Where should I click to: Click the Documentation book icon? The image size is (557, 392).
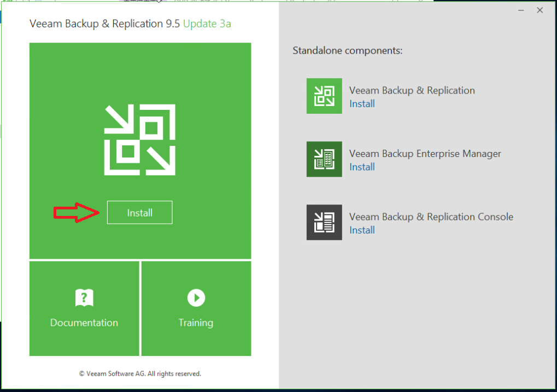point(84,297)
